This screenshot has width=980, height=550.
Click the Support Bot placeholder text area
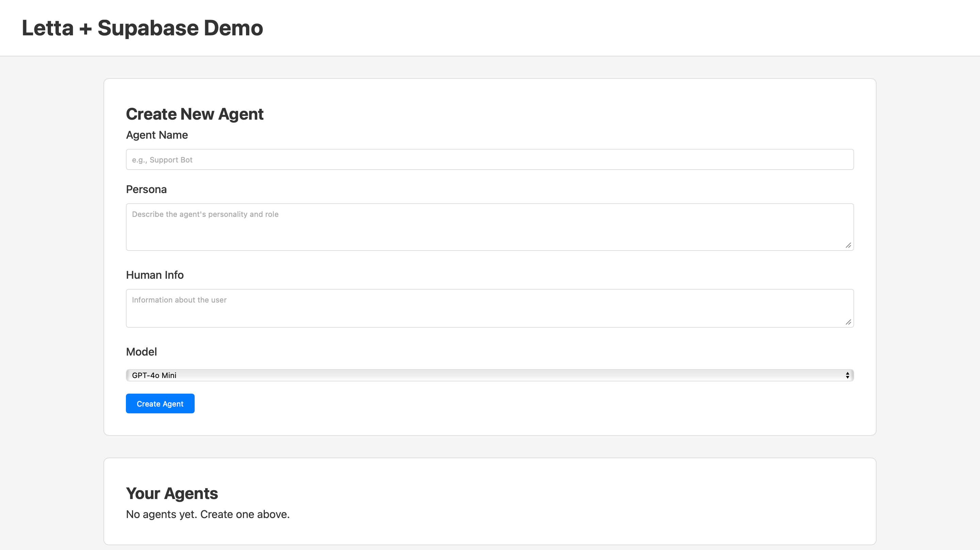[x=162, y=159]
